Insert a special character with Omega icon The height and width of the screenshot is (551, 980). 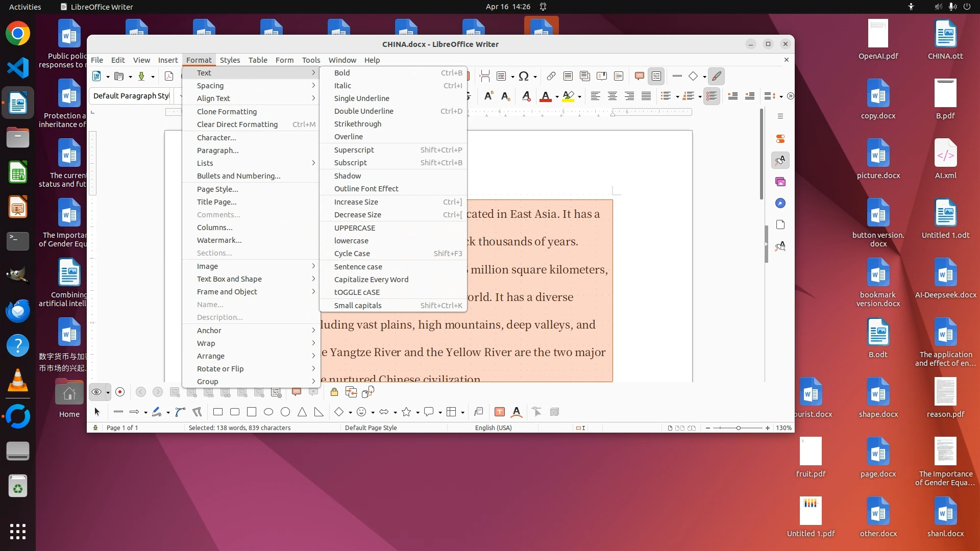pos(523,77)
